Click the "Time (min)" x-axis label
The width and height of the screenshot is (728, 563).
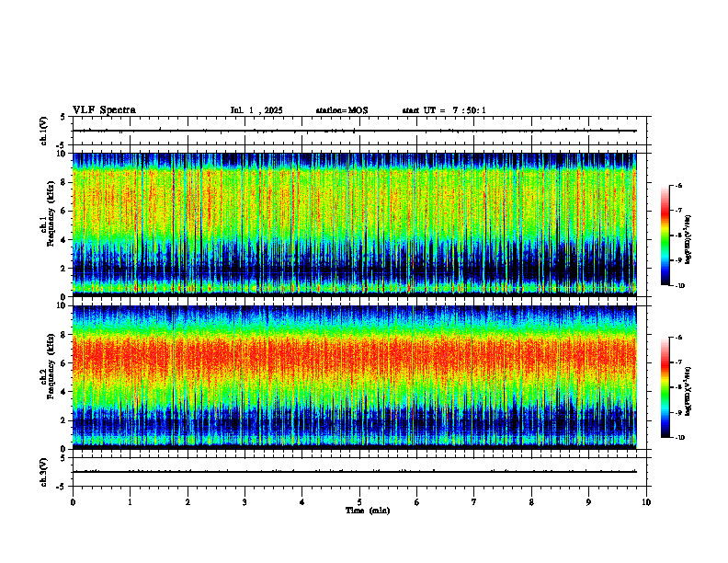click(x=368, y=511)
